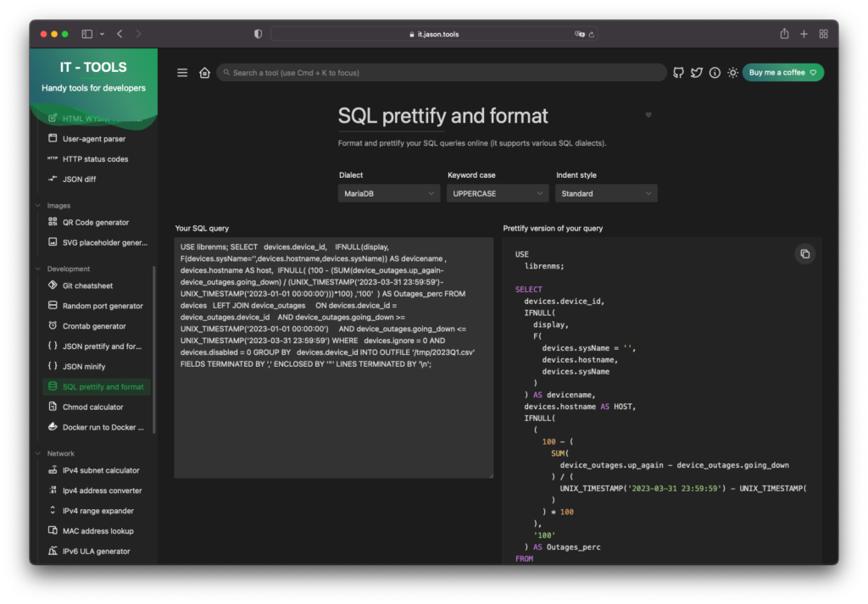868x604 pixels.
Task: Toggle light/dark theme sun icon
Action: pos(733,73)
